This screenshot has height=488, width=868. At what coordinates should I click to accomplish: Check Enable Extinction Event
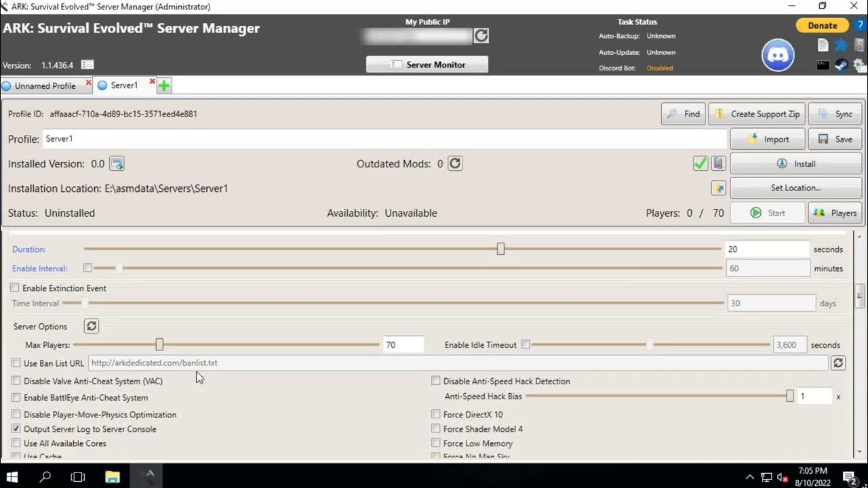click(x=15, y=288)
